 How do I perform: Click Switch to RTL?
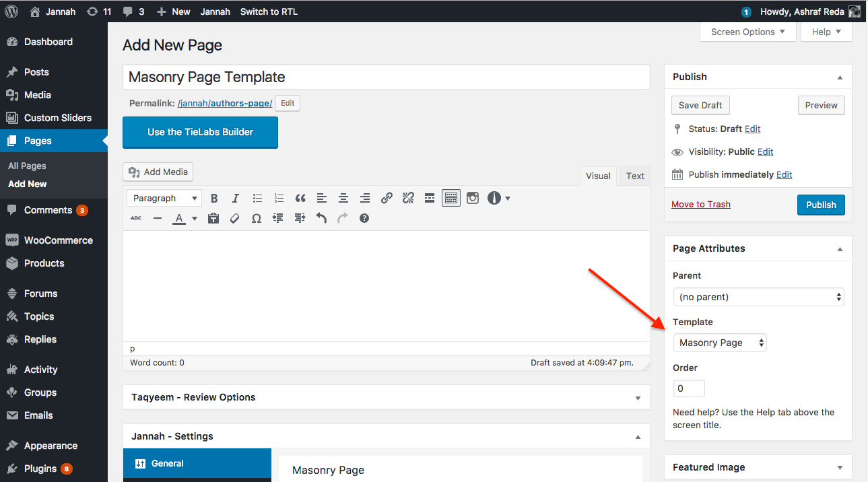click(x=269, y=11)
